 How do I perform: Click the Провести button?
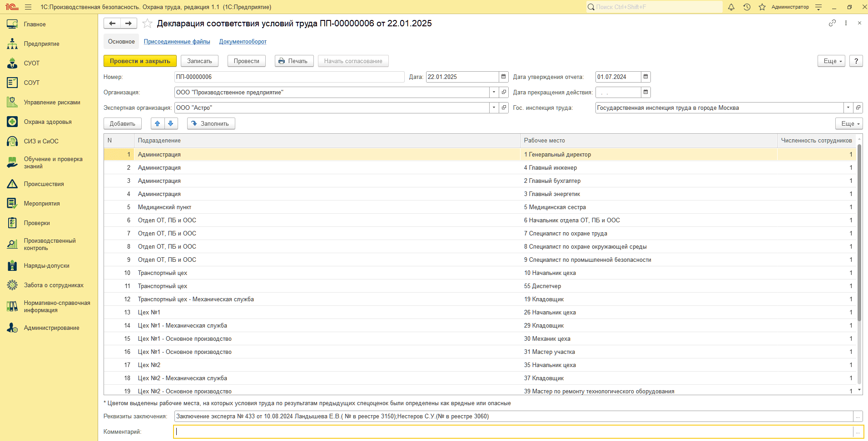tap(247, 61)
